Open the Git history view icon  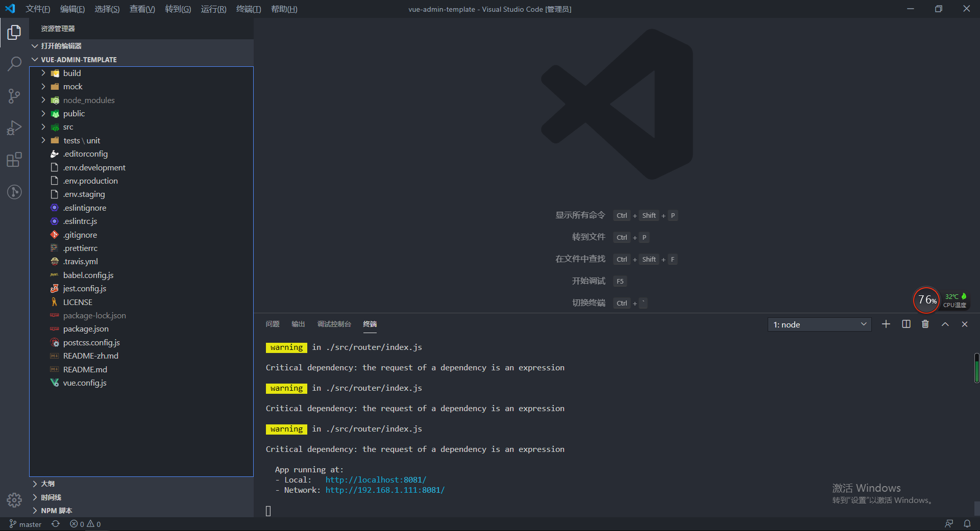pos(14,192)
